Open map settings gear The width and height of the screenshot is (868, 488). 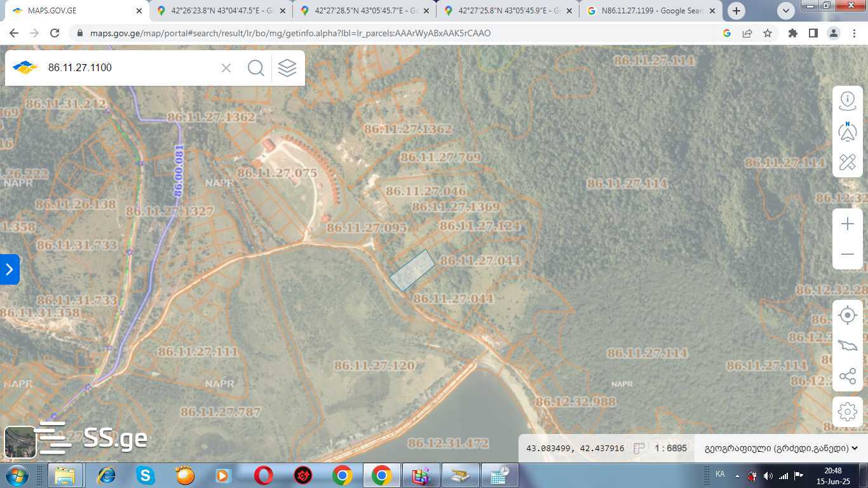pyautogui.click(x=848, y=412)
